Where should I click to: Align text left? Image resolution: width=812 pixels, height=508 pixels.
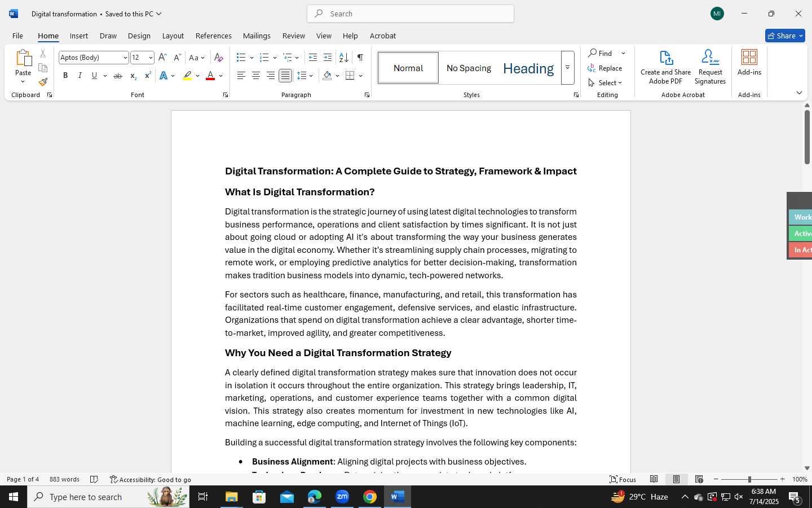point(241,76)
